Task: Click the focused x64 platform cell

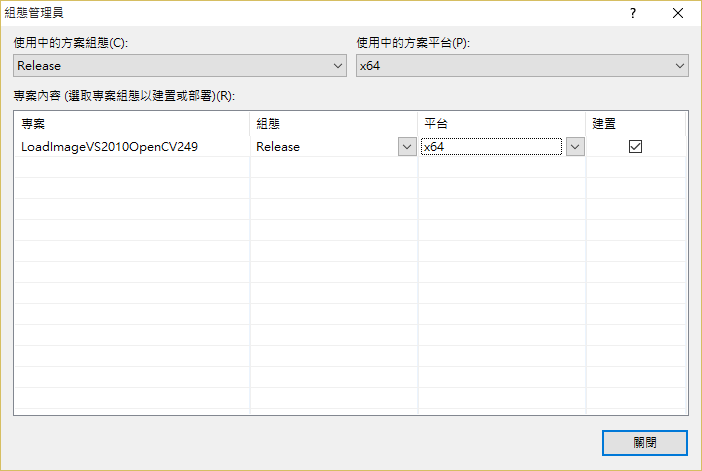Action: tap(491, 147)
